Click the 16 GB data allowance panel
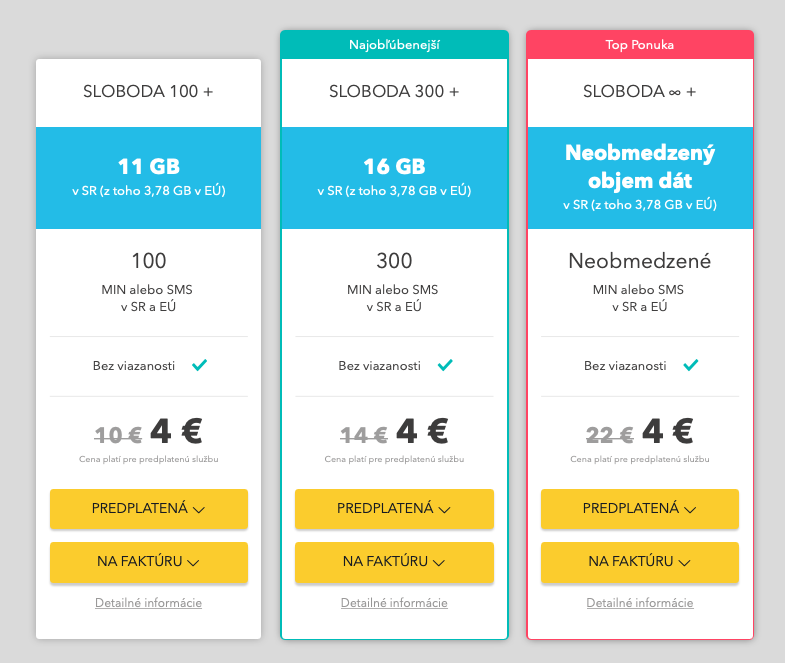Viewport: 785px width, 663px height. tap(395, 178)
